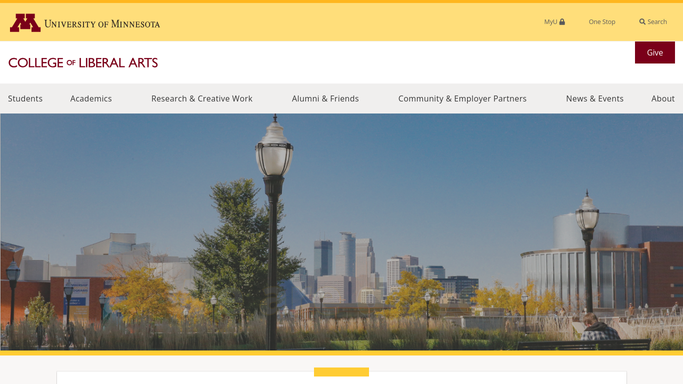Open the College of Liberal Arts home logo
683x384 pixels.
[83, 63]
